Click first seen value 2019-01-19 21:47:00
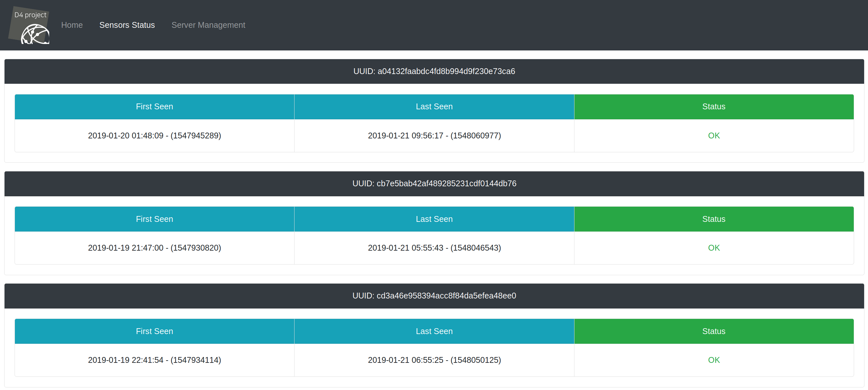This screenshot has width=868, height=390. pyautogui.click(x=154, y=248)
